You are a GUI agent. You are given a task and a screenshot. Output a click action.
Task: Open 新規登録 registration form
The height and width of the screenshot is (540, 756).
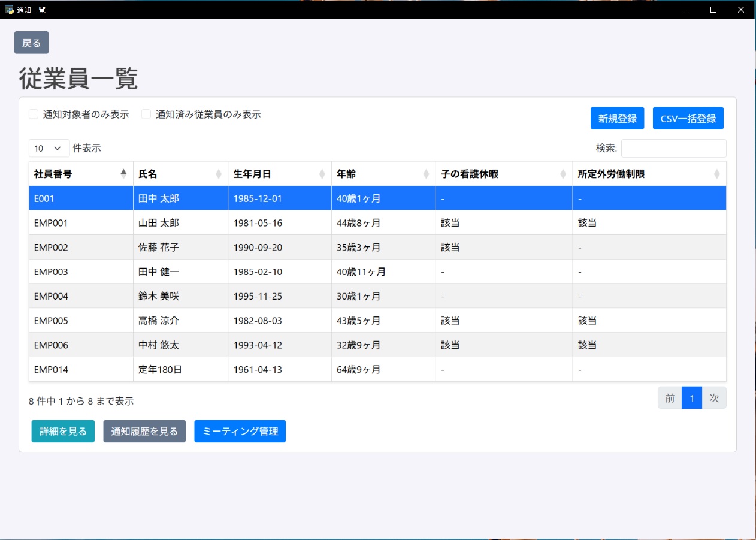617,119
